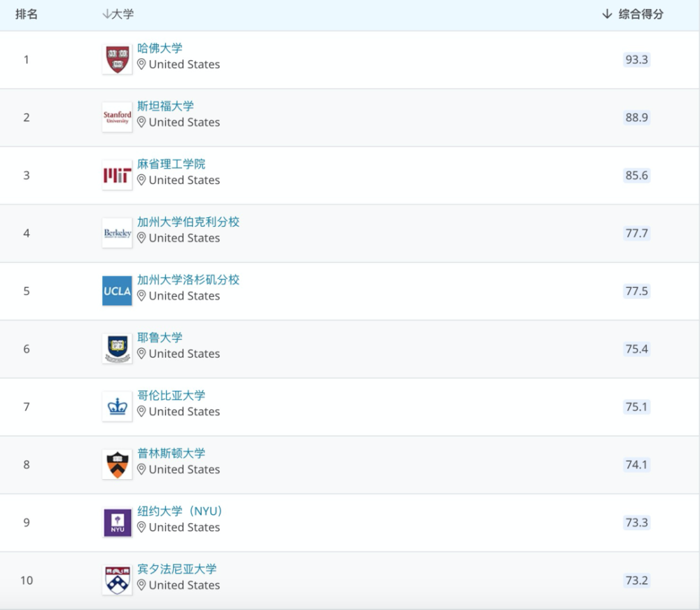This screenshot has width=700, height=610.
Task: Click the score 88.9
Action: [636, 118]
